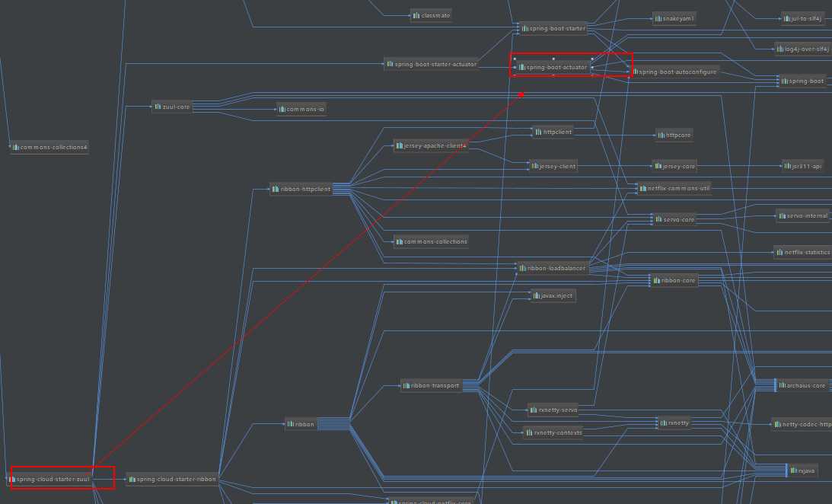Click the zuul-core library icon
Image resolution: width=832 pixels, height=504 pixels.
click(x=158, y=107)
